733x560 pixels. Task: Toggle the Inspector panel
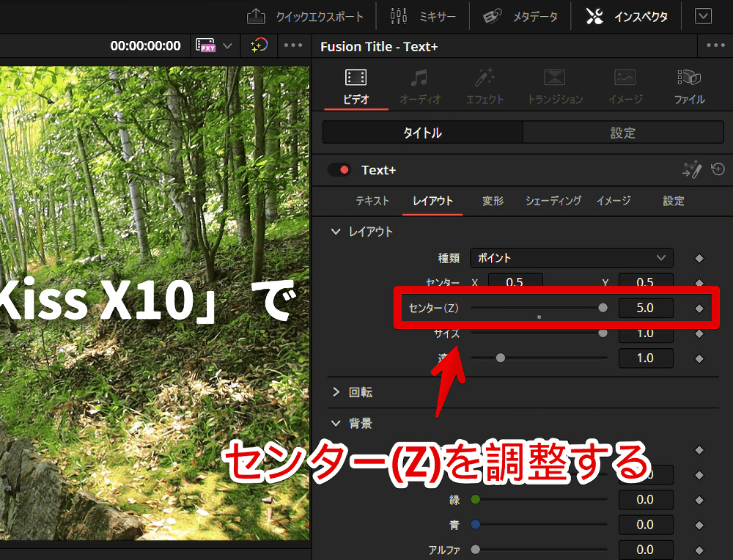[627, 16]
